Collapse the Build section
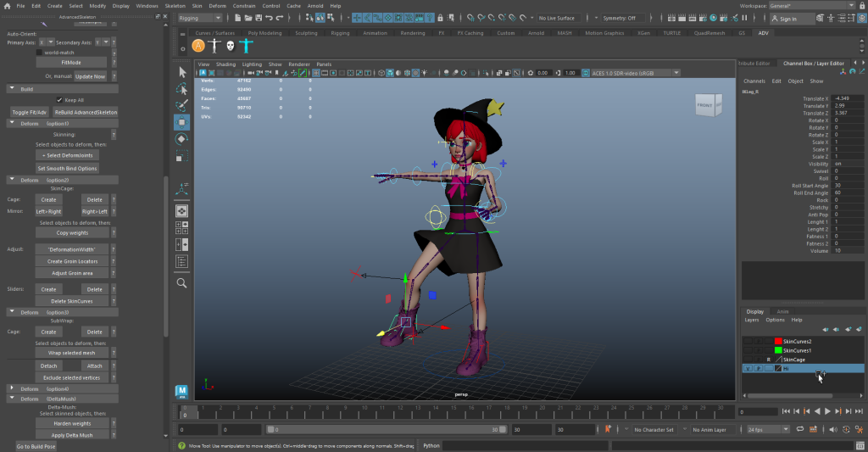 (12, 89)
